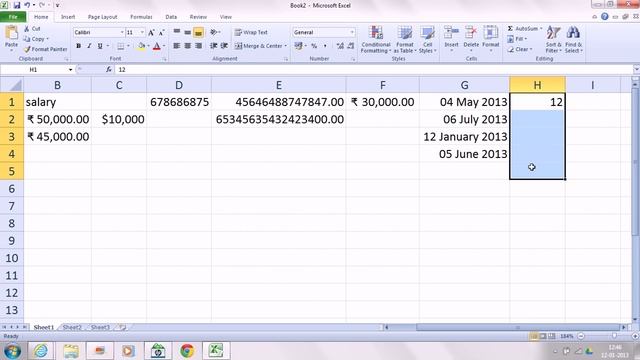Toggle highlighted Bottom Align button

click(198, 32)
